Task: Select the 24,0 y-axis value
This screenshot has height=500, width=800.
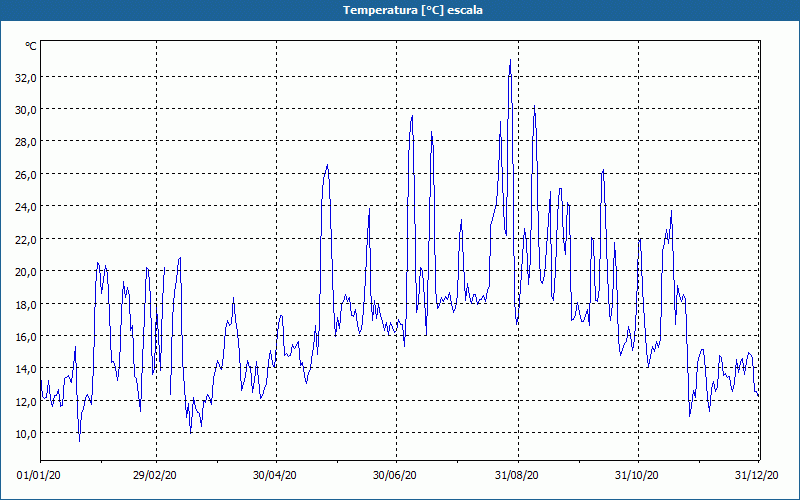Action: (x=25, y=207)
